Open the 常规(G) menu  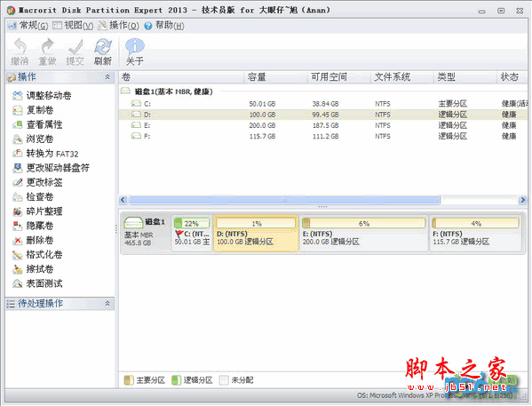28,26
